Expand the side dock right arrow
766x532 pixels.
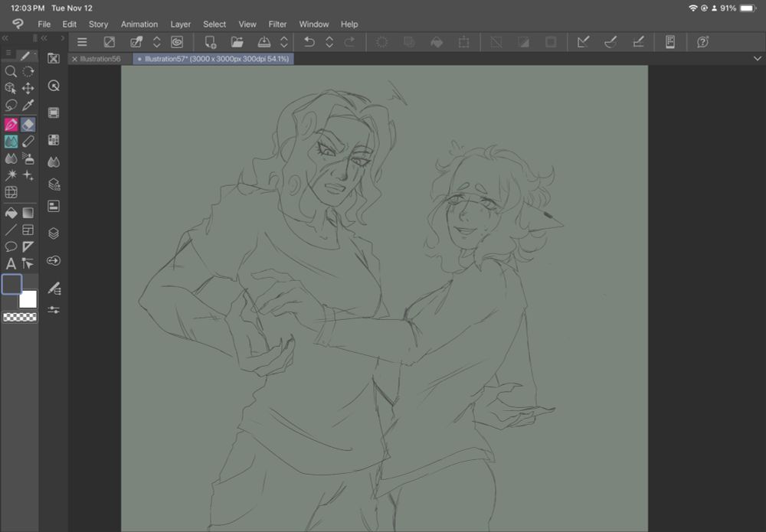click(63, 38)
